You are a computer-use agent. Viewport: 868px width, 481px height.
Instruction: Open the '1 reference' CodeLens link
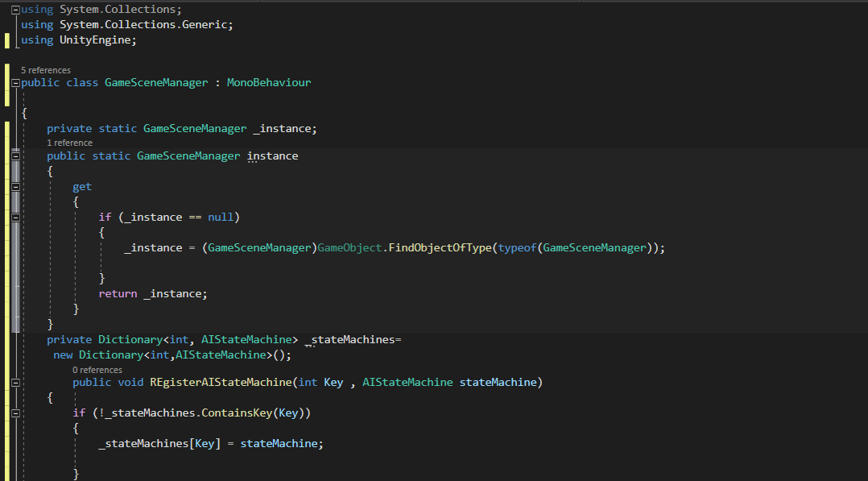(69, 143)
